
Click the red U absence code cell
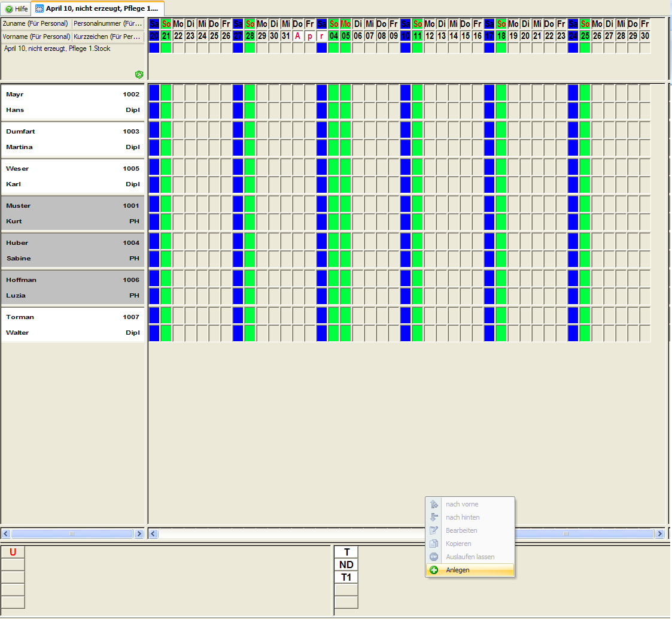(13, 552)
